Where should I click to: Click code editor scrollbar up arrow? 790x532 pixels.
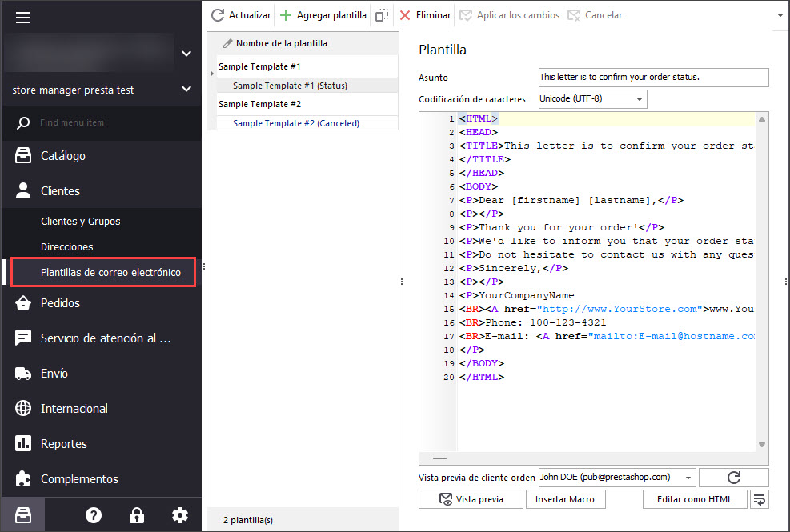pos(762,119)
